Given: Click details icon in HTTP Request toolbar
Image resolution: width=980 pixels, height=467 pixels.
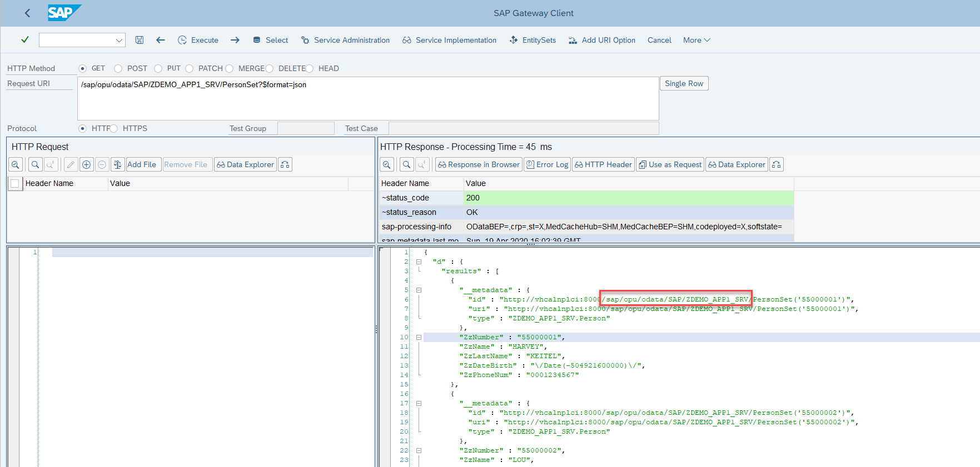Looking at the screenshot, I should point(16,164).
